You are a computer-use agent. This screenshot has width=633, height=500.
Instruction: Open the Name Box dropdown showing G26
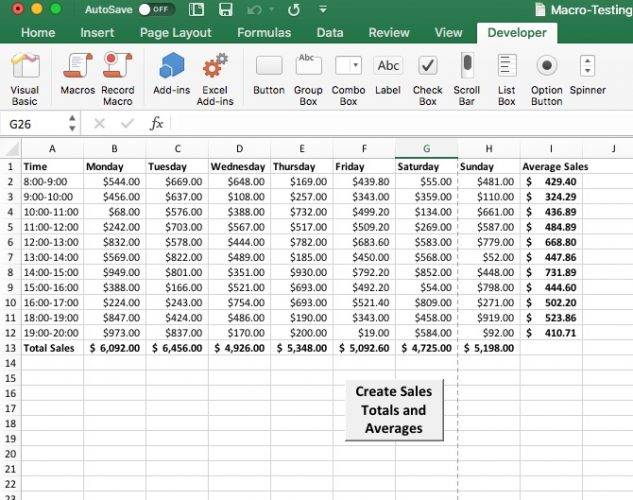(72, 123)
